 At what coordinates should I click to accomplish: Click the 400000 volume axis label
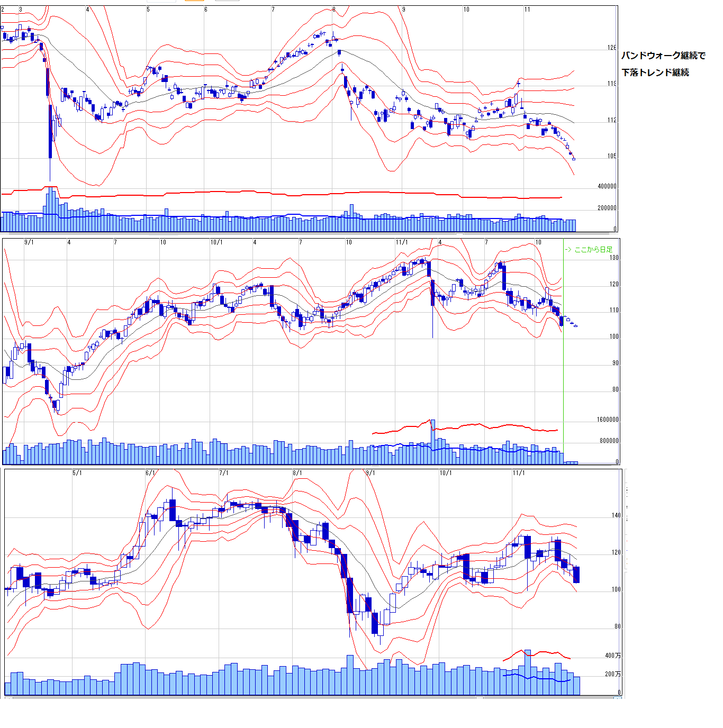[607, 186]
